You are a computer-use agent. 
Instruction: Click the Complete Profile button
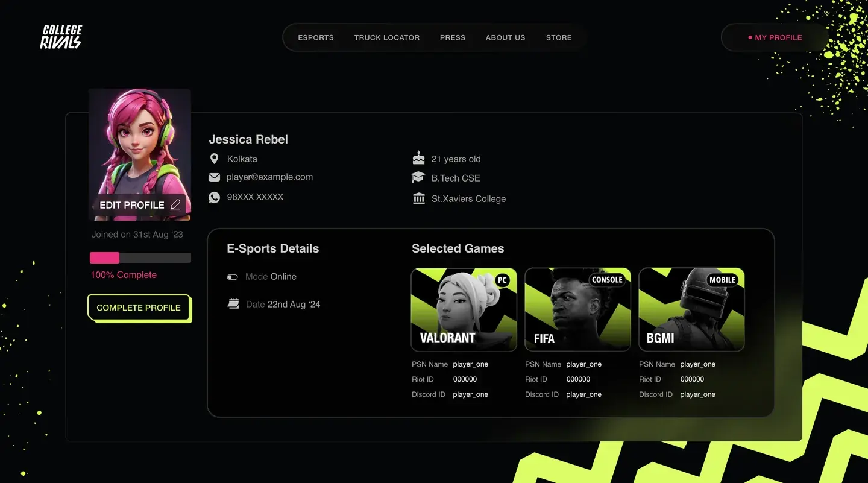click(x=139, y=308)
